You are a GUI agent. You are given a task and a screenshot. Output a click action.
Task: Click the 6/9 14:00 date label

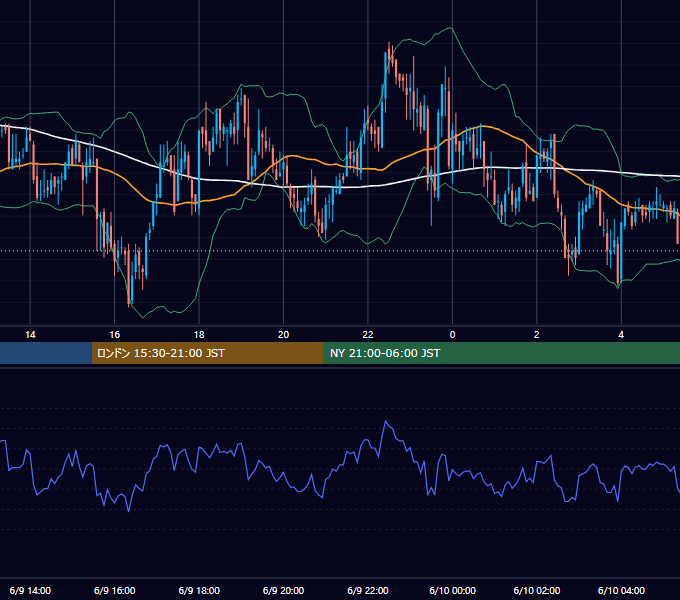click(30, 590)
